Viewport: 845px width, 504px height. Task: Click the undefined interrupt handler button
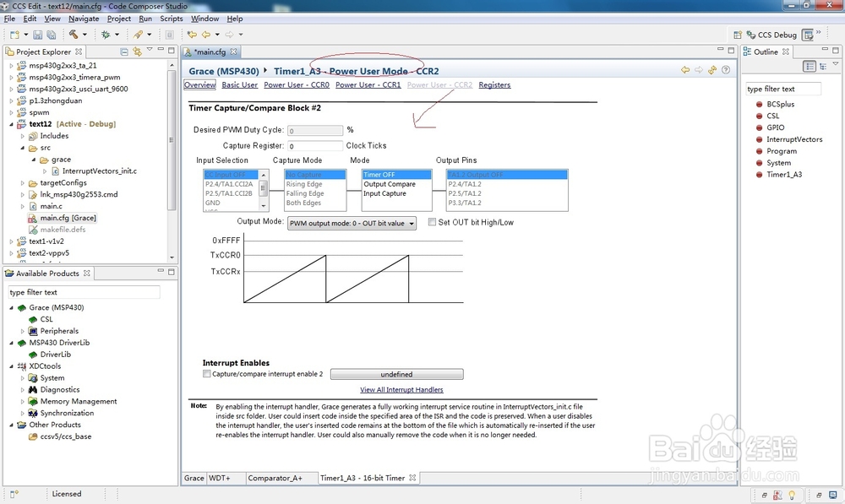coord(396,374)
